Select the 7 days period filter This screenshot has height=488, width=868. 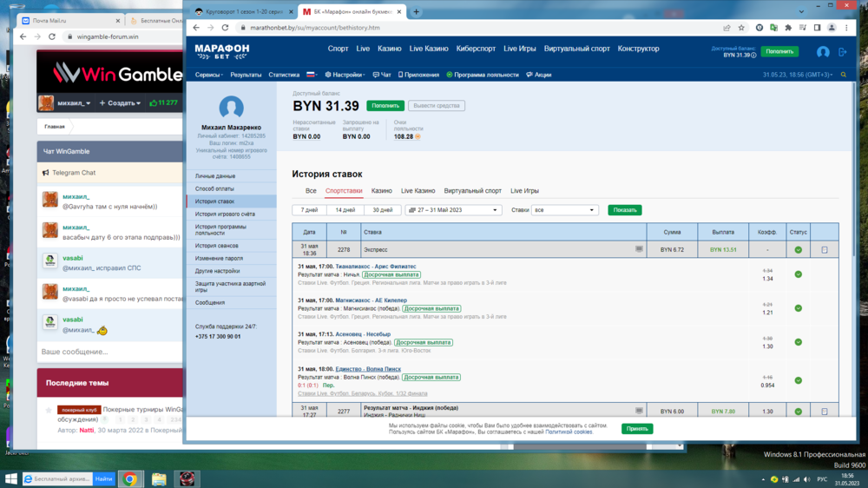pos(309,210)
